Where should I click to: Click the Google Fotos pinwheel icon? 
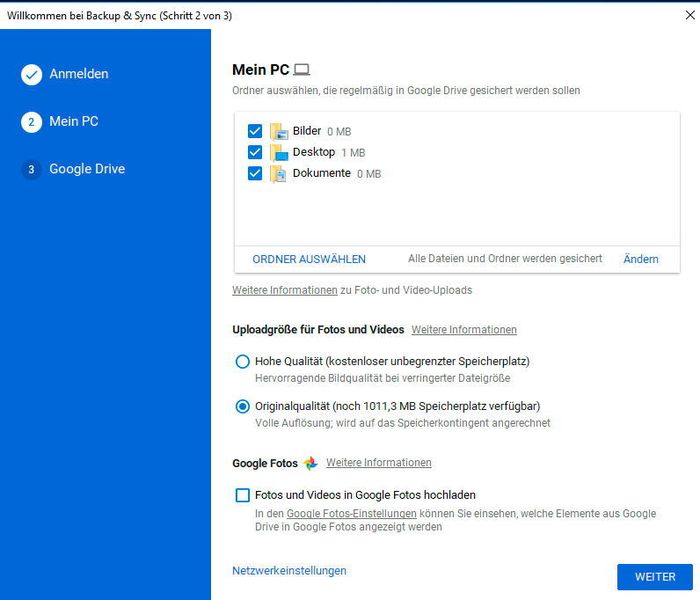(x=311, y=463)
